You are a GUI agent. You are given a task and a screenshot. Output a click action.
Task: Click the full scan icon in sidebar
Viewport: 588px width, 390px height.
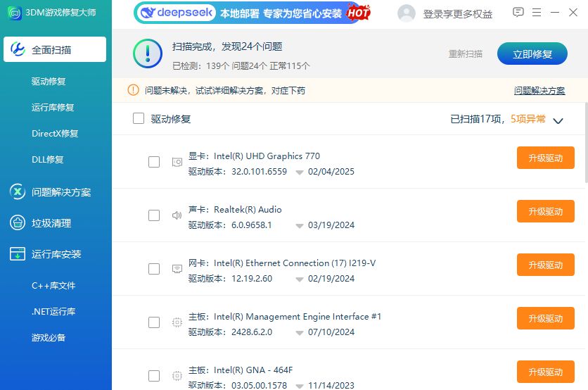18,49
